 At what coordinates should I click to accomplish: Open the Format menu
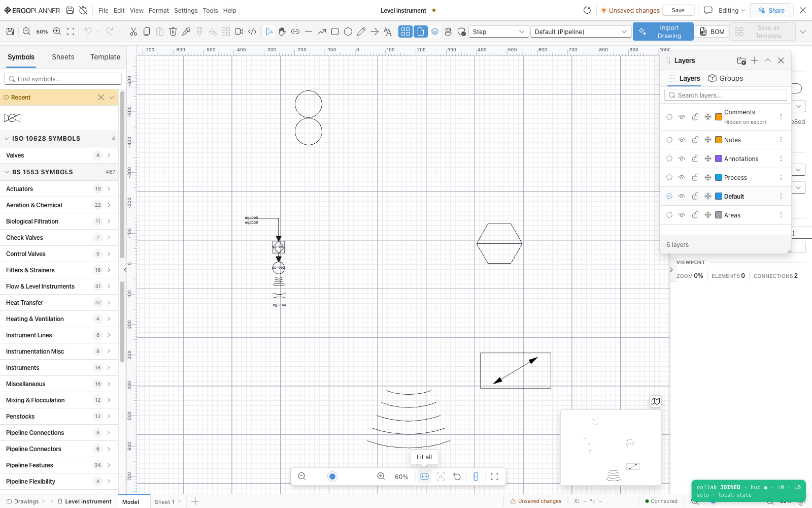pos(159,10)
